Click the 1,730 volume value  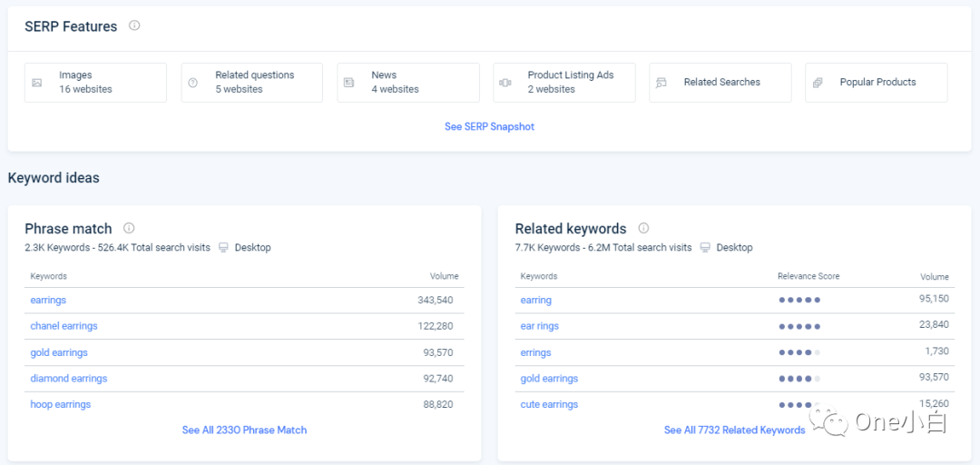coord(936,351)
